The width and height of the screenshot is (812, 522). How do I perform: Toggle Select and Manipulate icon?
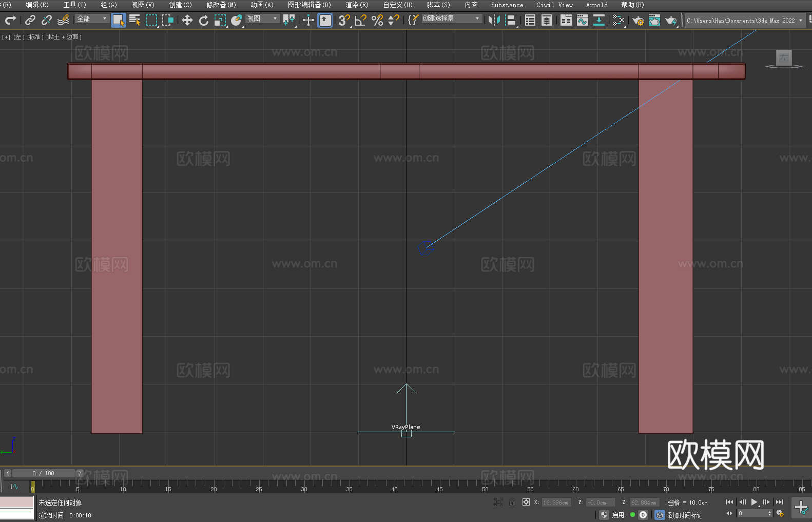click(308, 20)
